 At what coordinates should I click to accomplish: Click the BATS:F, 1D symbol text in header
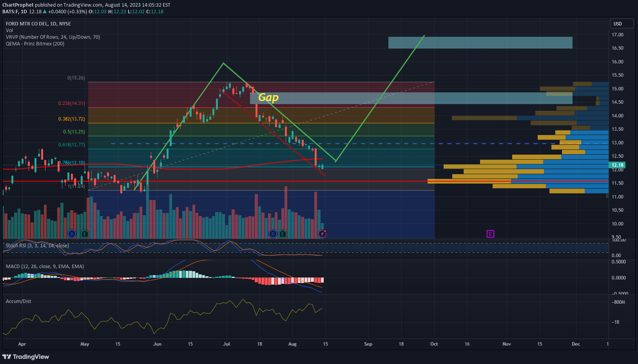[14, 12]
